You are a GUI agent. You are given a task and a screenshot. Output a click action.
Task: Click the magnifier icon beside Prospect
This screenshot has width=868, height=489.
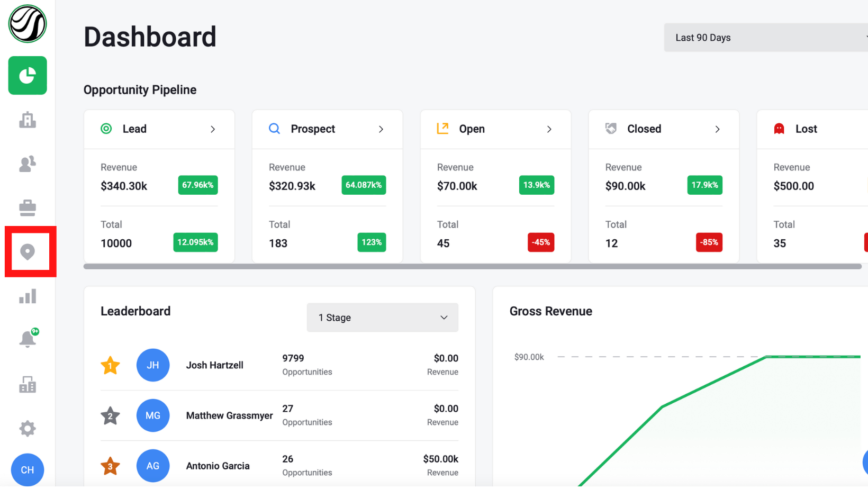click(x=274, y=129)
